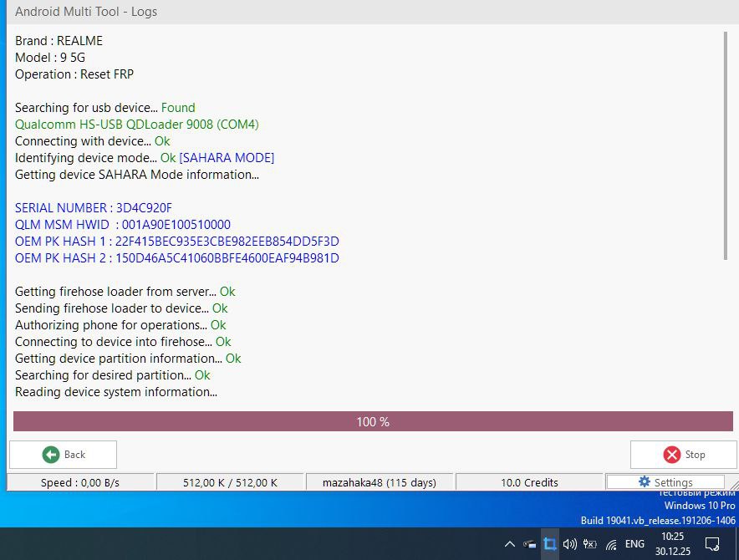The width and height of the screenshot is (739, 560).
Task: Click the [SAHARA MODE] text
Action: click(227, 158)
